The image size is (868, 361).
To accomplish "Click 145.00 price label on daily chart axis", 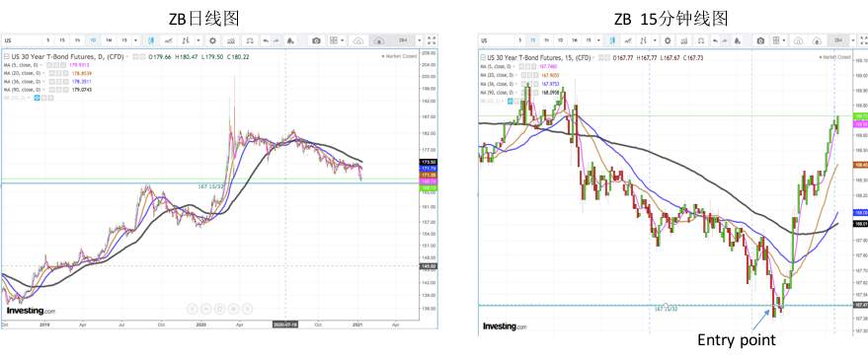I will [x=430, y=266].
